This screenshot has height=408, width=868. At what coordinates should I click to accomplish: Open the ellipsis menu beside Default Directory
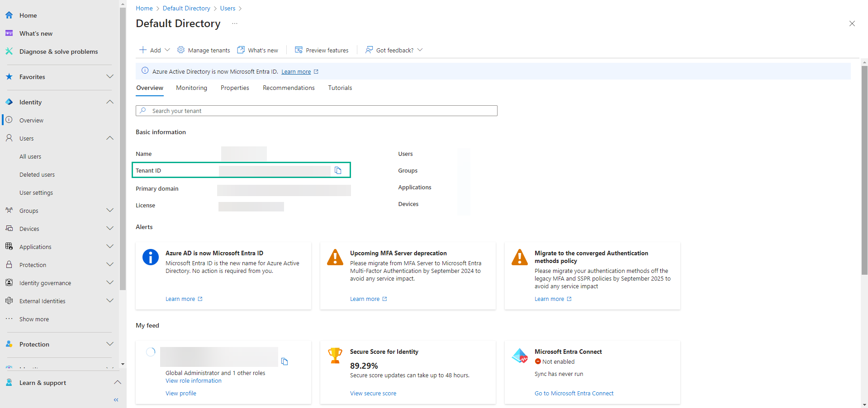(234, 23)
